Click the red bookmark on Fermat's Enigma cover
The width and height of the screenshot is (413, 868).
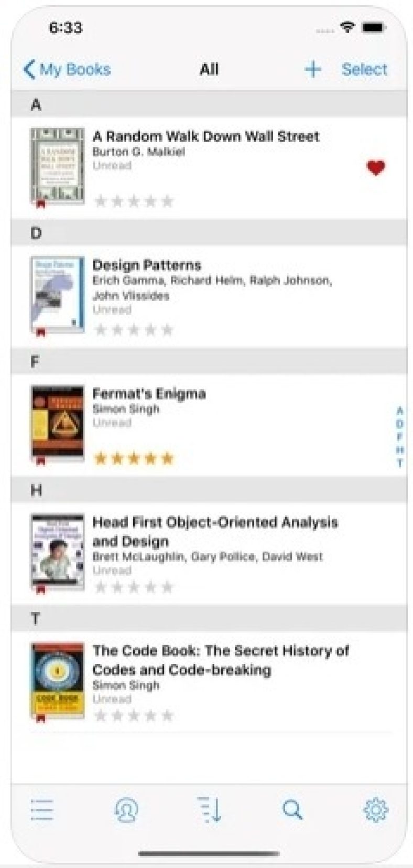(x=41, y=461)
